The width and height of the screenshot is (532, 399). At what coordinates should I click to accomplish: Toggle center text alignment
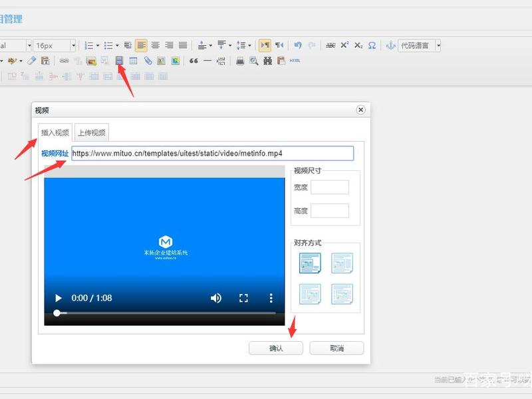[156, 45]
